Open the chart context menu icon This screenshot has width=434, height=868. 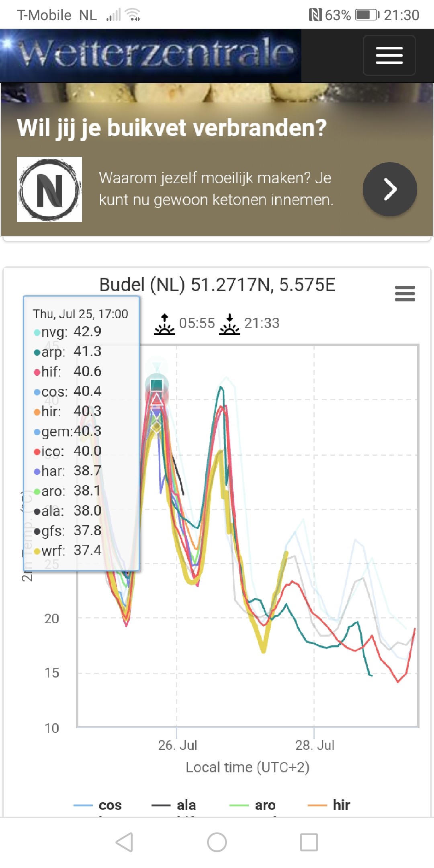coord(405,294)
